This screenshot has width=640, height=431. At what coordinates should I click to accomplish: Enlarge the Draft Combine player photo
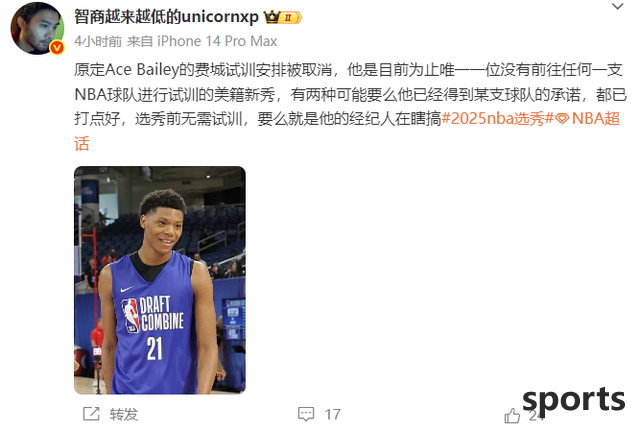(160, 280)
